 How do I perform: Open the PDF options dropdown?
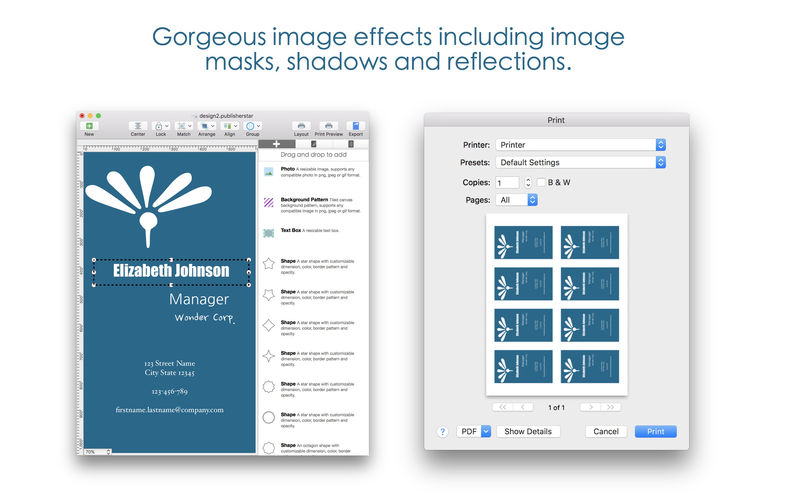point(473,432)
